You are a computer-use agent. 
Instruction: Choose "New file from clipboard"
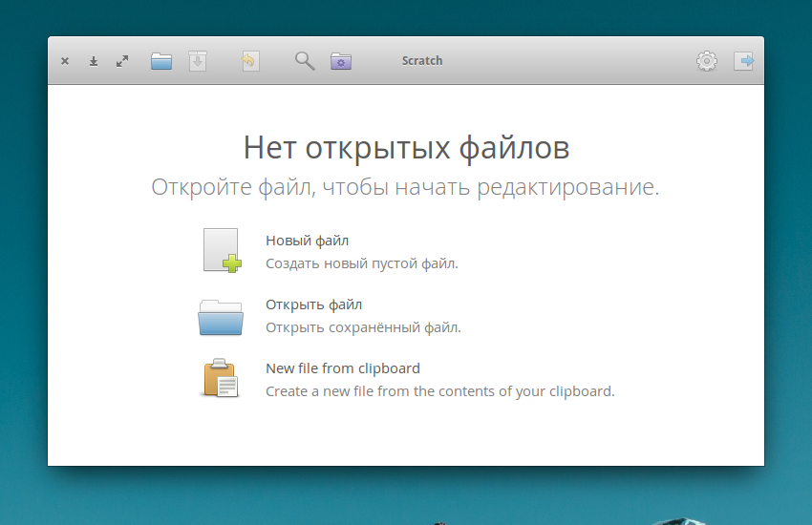[343, 368]
